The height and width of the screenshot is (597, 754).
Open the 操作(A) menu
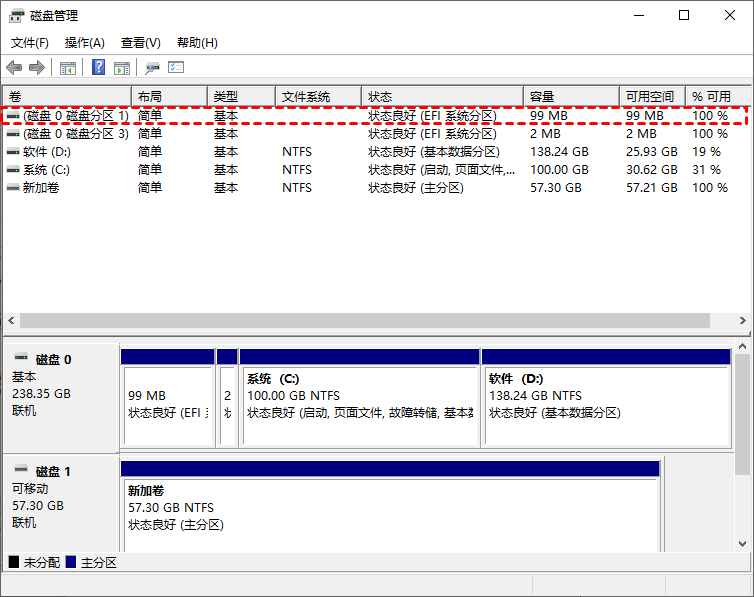[x=85, y=43]
